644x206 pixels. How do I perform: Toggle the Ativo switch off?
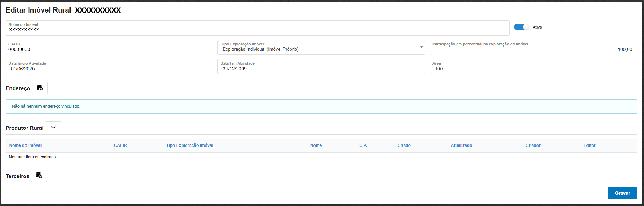click(521, 27)
